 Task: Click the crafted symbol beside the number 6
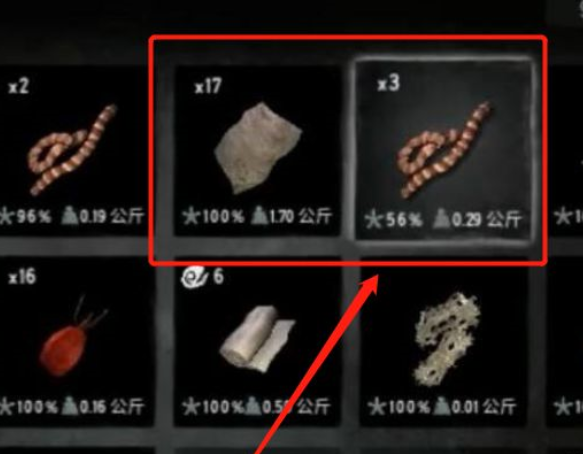coord(194,277)
